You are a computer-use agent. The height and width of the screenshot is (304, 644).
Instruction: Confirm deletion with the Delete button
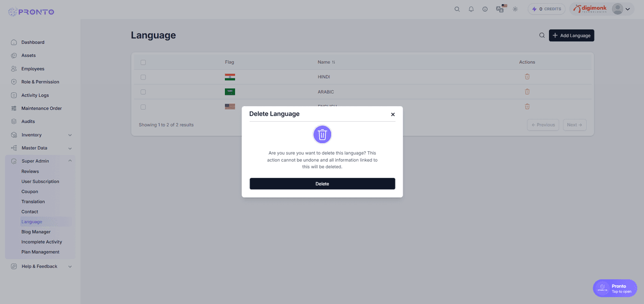coord(322,183)
